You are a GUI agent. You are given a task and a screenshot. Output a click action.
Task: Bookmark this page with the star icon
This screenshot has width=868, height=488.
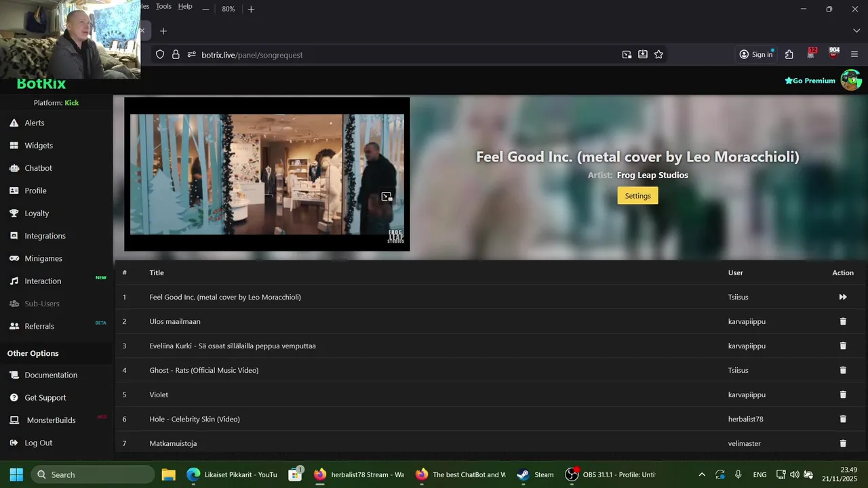pyautogui.click(x=658, y=54)
